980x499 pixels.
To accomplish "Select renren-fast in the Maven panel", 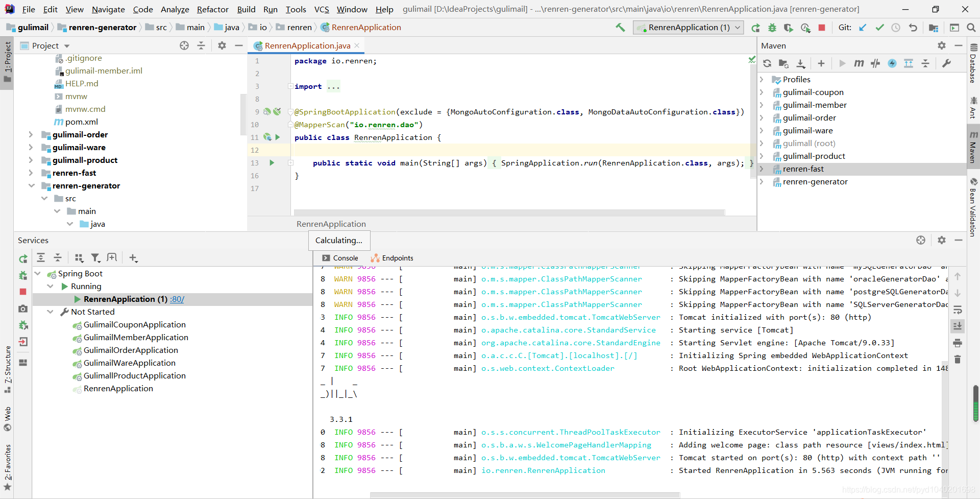I will [803, 169].
